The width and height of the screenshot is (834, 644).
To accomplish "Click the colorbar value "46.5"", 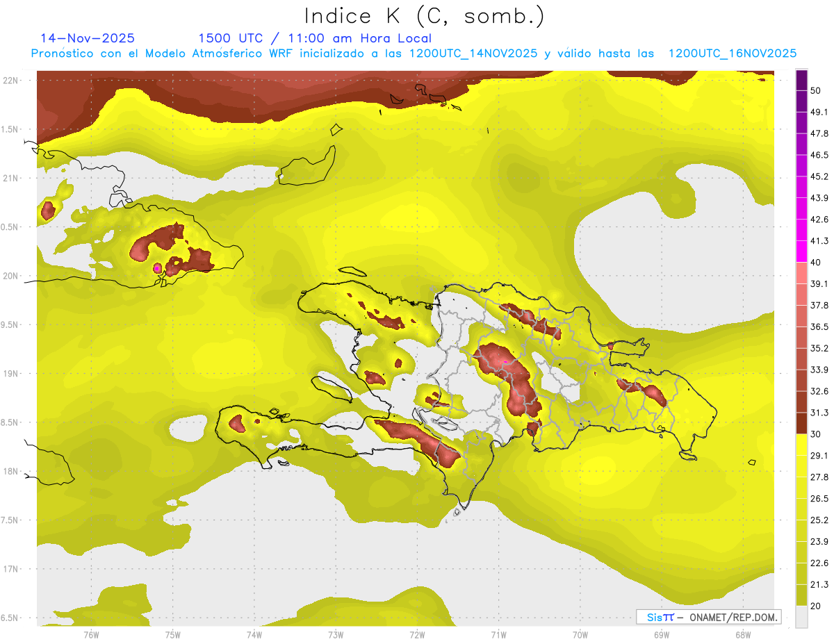I will coord(819,155).
